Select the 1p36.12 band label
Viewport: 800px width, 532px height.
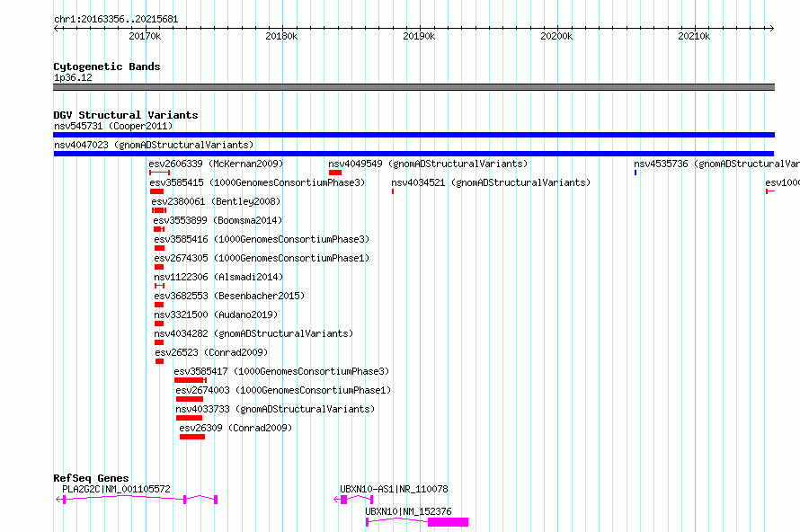[x=73, y=77]
